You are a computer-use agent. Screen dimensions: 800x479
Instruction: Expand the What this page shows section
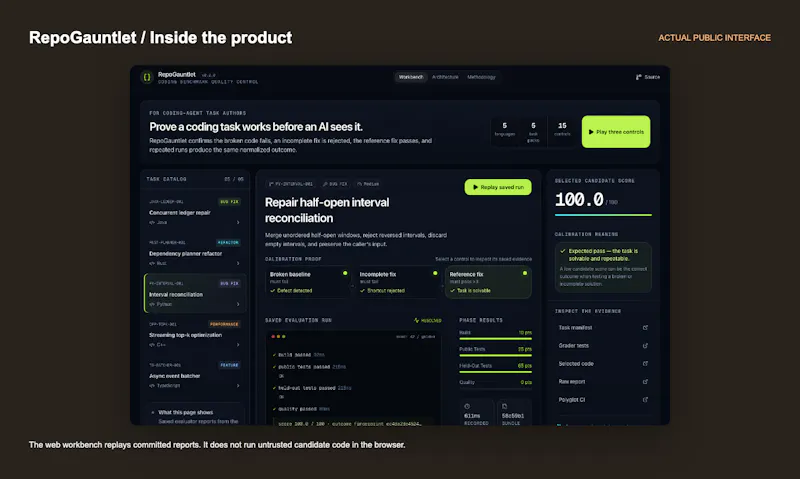click(194, 412)
